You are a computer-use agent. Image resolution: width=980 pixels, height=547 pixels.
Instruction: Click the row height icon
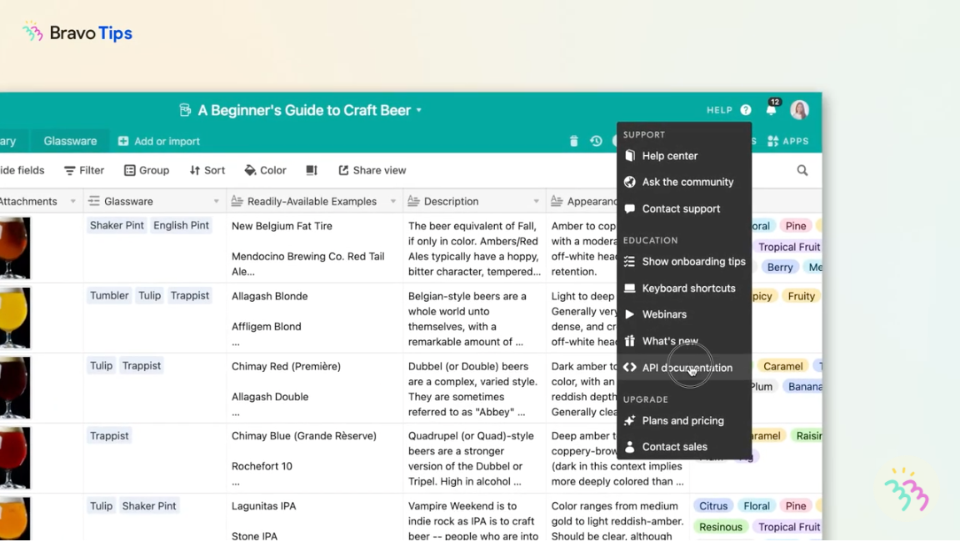[312, 170]
